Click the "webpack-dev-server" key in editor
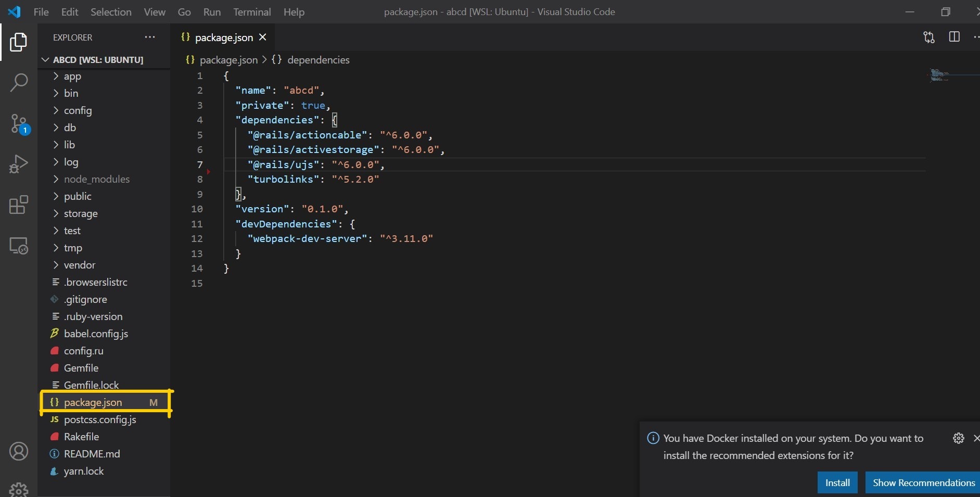 (x=307, y=238)
